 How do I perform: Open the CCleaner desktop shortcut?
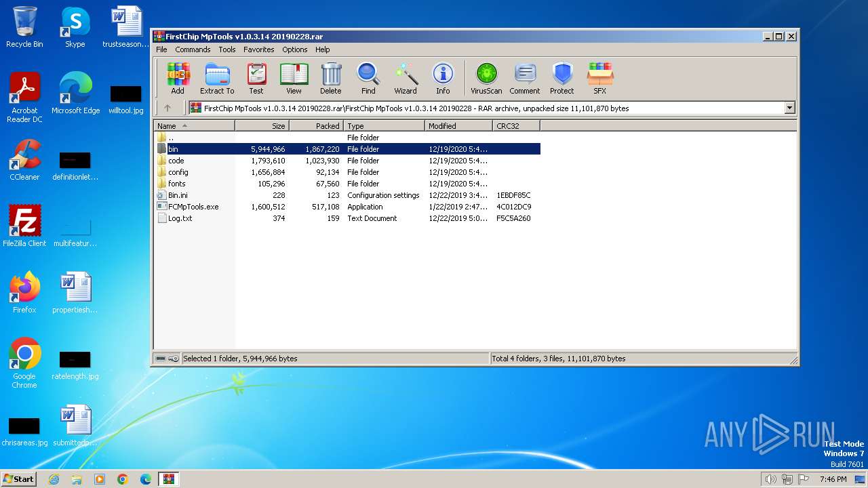click(x=24, y=160)
